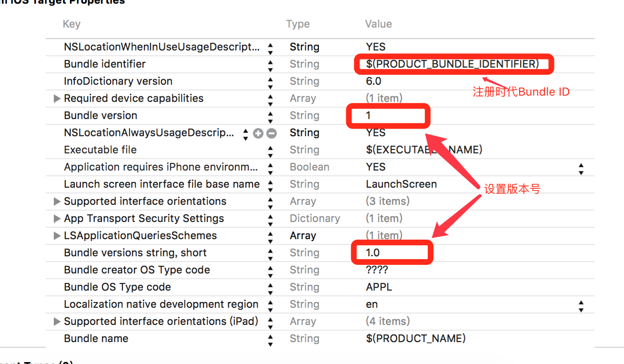Click key stepper for Bundle name row
Image resolution: width=624 pixels, height=364 pixels.
tap(271, 339)
